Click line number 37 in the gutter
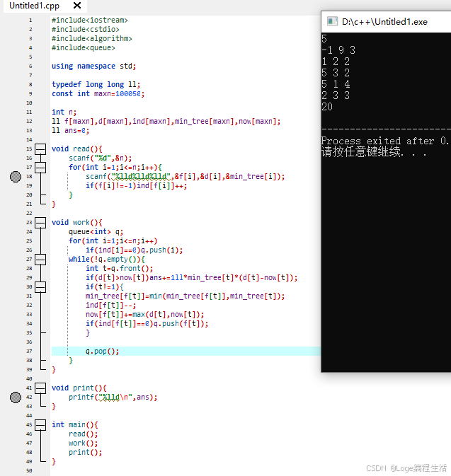 29,352
